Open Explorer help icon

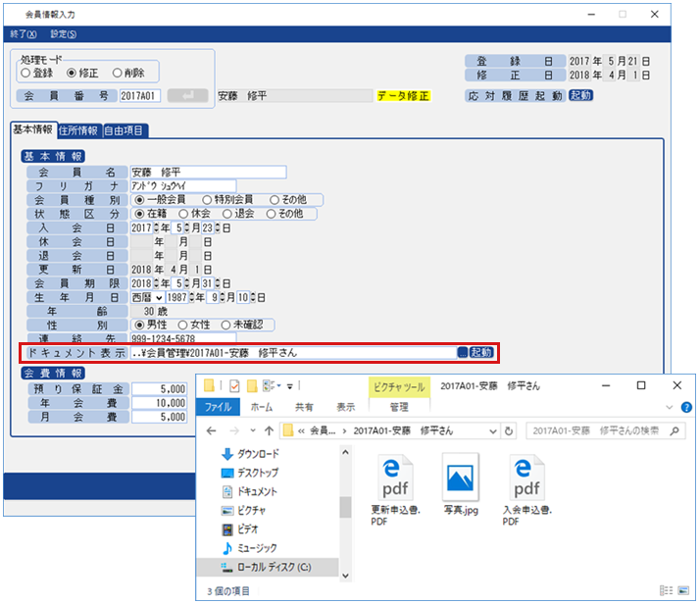pyautogui.click(x=686, y=407)
